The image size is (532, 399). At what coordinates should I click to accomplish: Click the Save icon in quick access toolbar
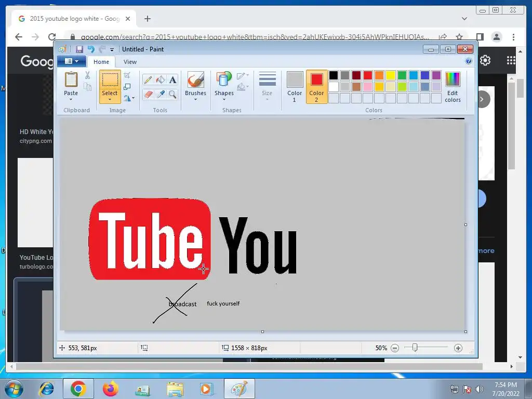(x=79, y=49)
